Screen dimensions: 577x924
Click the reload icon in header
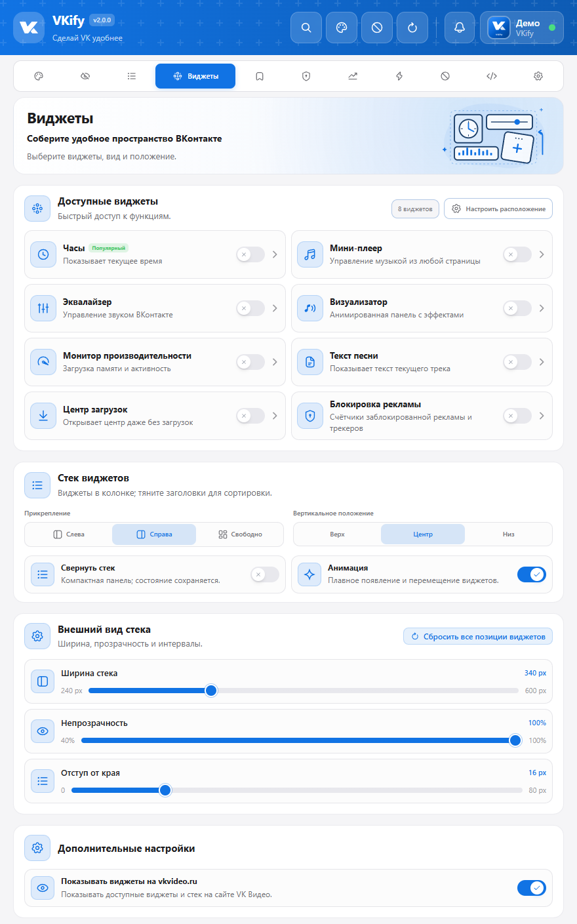click(x=412, y=28)
